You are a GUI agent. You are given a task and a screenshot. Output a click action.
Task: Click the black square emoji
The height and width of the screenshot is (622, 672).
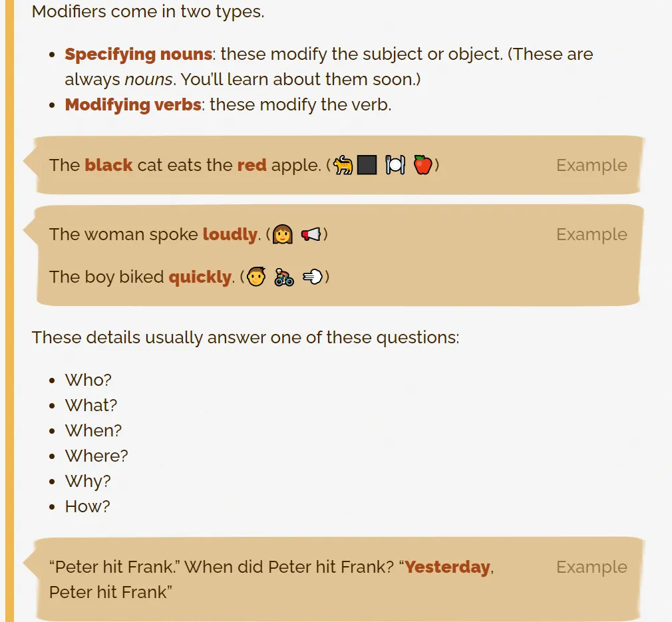[x=367, y=165]
